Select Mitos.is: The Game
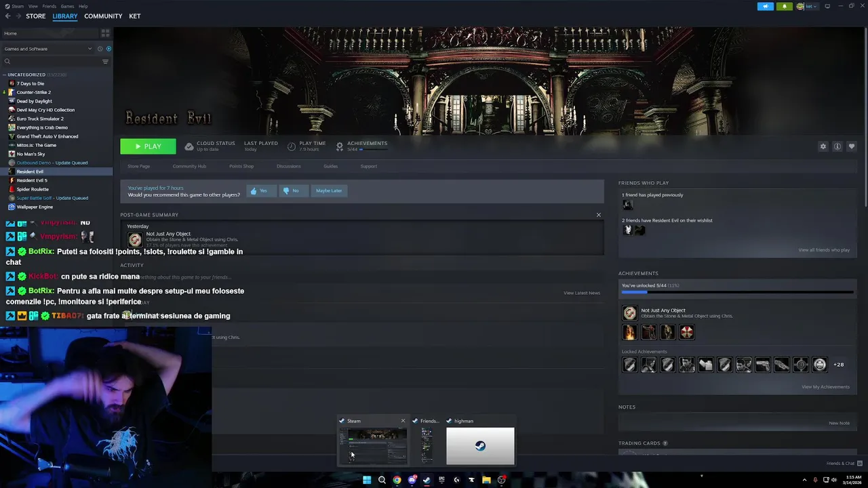Viewport: 868px width, 488px height. point(36,145)
